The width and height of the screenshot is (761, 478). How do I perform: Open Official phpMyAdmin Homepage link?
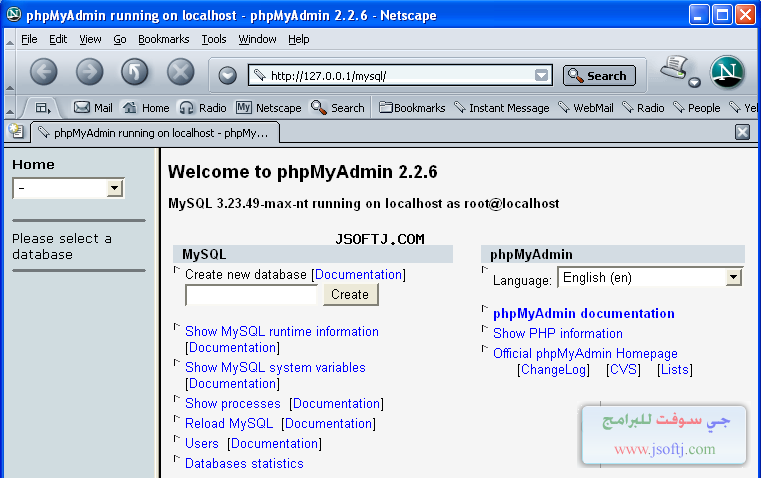(x=585, y=353)
